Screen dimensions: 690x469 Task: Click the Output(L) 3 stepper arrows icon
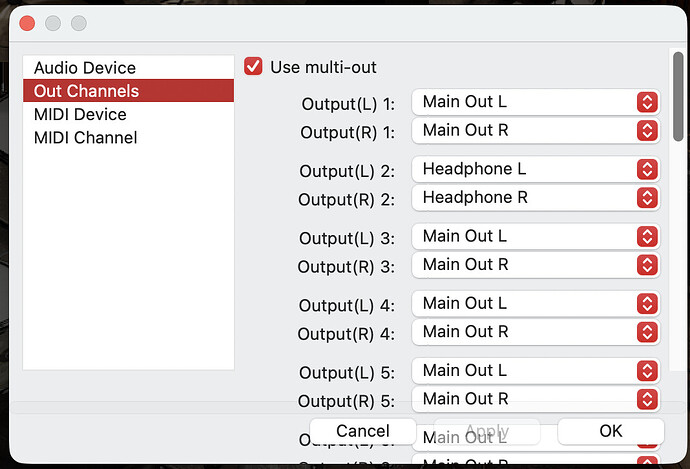pyautogui.click(x=647, y=237)
